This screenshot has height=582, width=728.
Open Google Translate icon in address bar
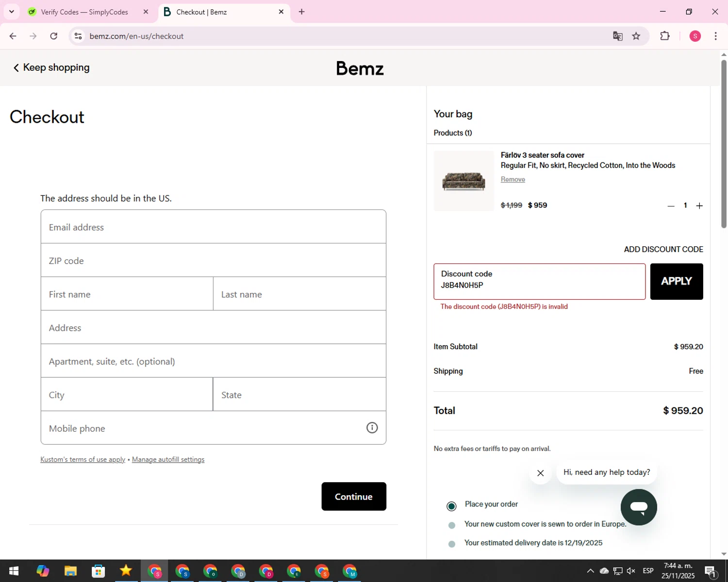point(617,36)
